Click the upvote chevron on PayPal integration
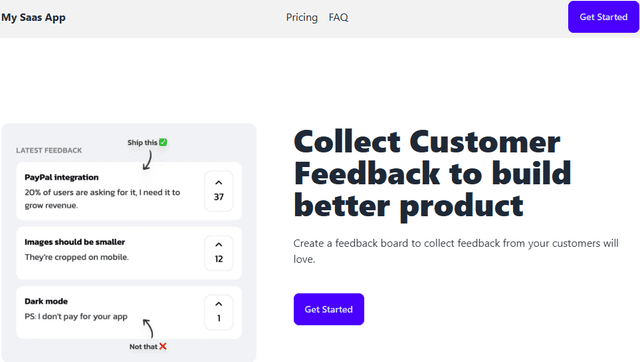 pos(219,182)
